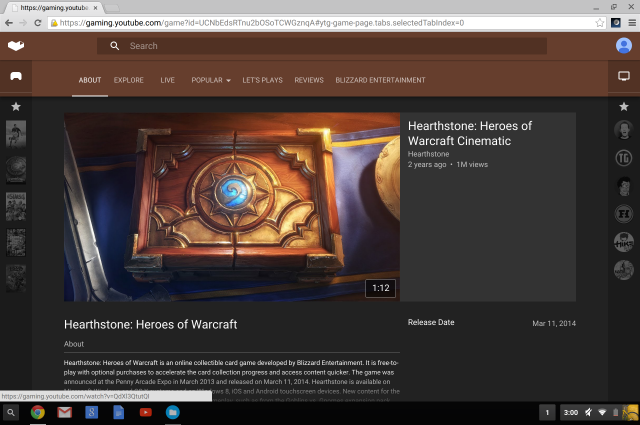This screenshot has height=425, width=640.
Task: Reload the page
Action: pos(37,22)
